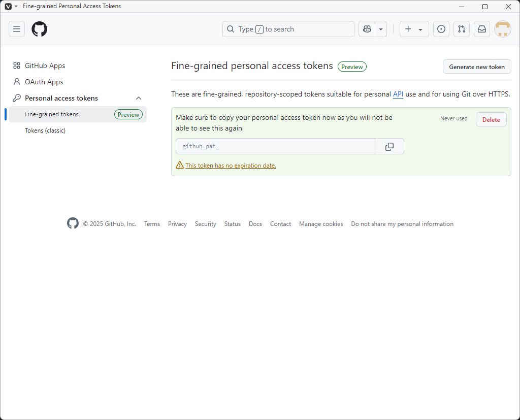Expand the Copilot dropdown arrow
This screenshot has width=520, height=420.
[x=381, y=29]
